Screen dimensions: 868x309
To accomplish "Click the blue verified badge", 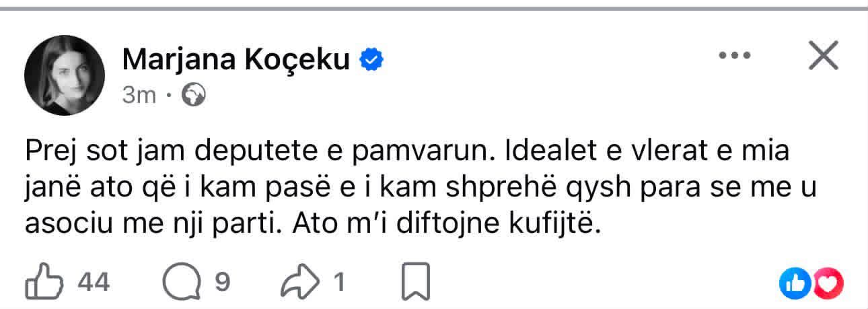I will point(371,61).
